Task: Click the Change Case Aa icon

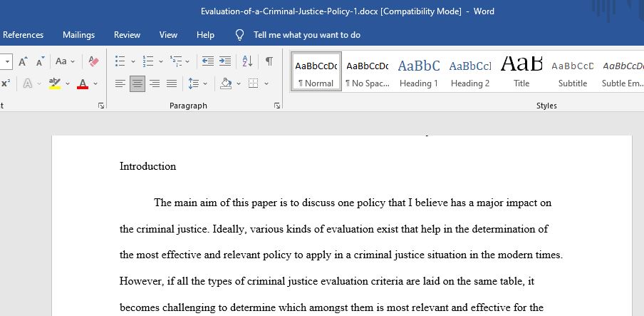Action: (x=61, y=61)
